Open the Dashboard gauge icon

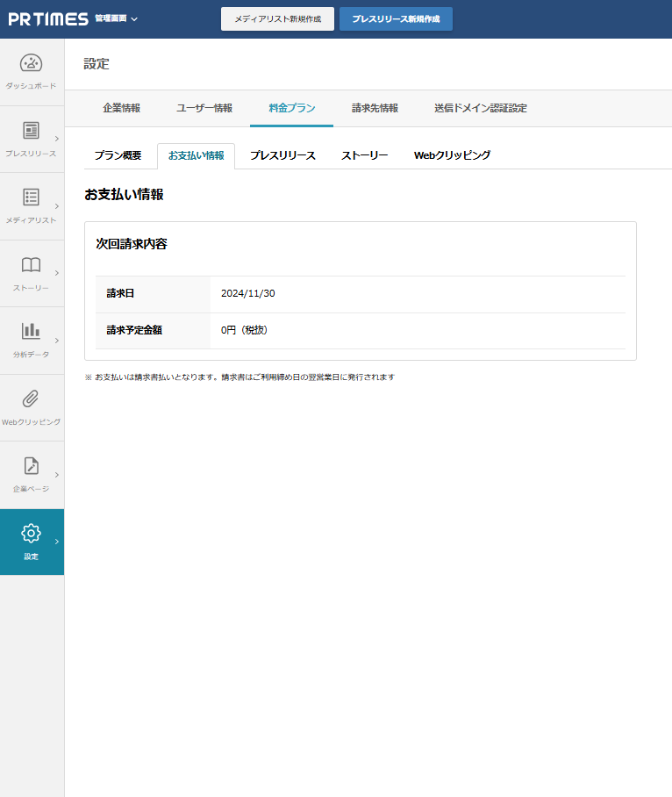pyautogui.click(x=32, y=63)
